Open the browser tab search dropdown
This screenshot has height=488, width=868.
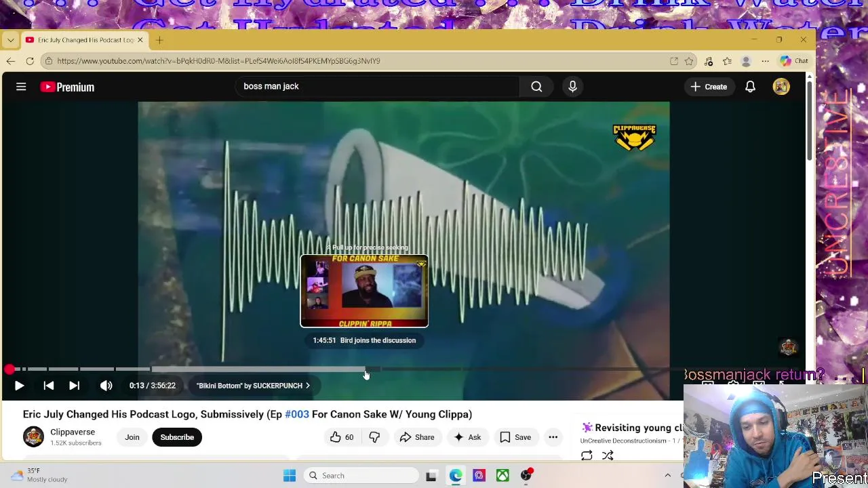pos(10,40)
